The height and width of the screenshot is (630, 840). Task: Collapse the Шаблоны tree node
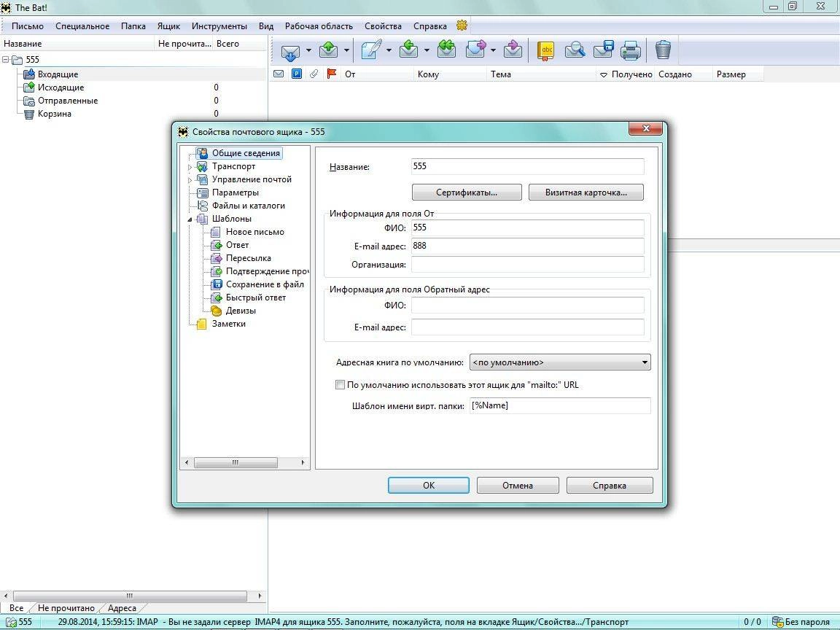click(x=190, y=219)
